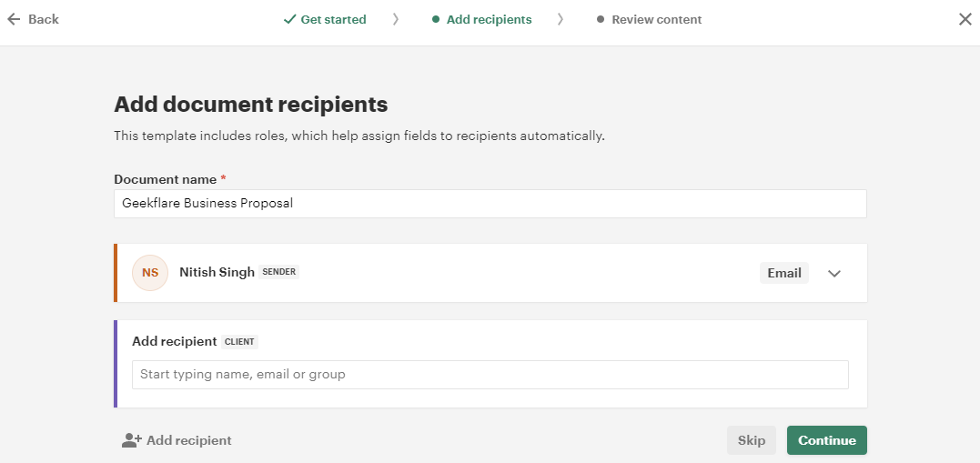980x463 pixels.
Task: Click the chevron between Get started and Add recipients
Action: pyautogui.click(x=395, y=19)
